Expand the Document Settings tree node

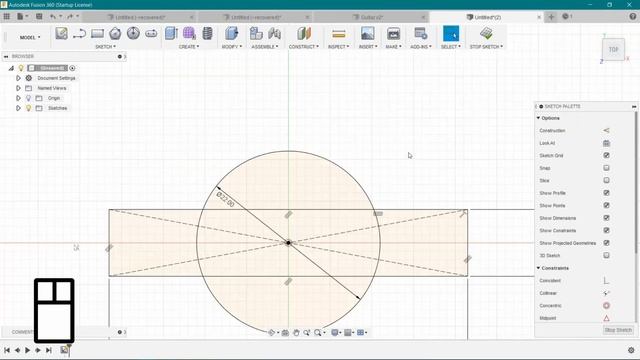18,78
